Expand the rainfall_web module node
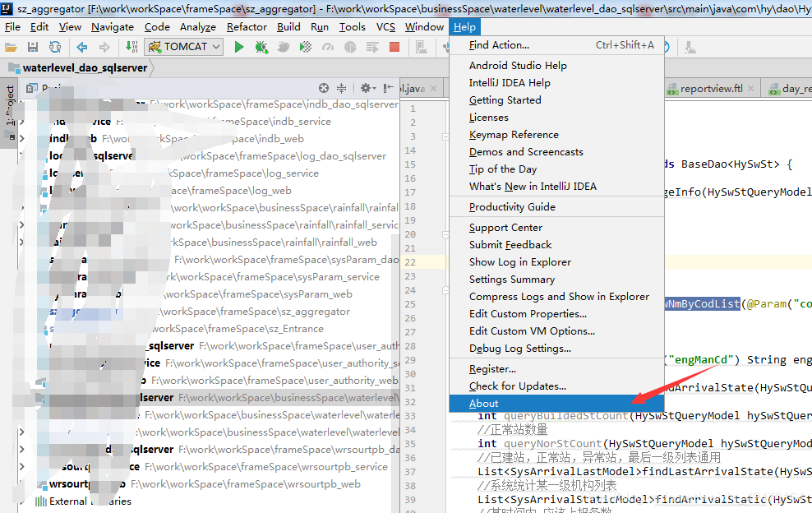The height and width of the screenshot is (513, 812). (21, 242)
